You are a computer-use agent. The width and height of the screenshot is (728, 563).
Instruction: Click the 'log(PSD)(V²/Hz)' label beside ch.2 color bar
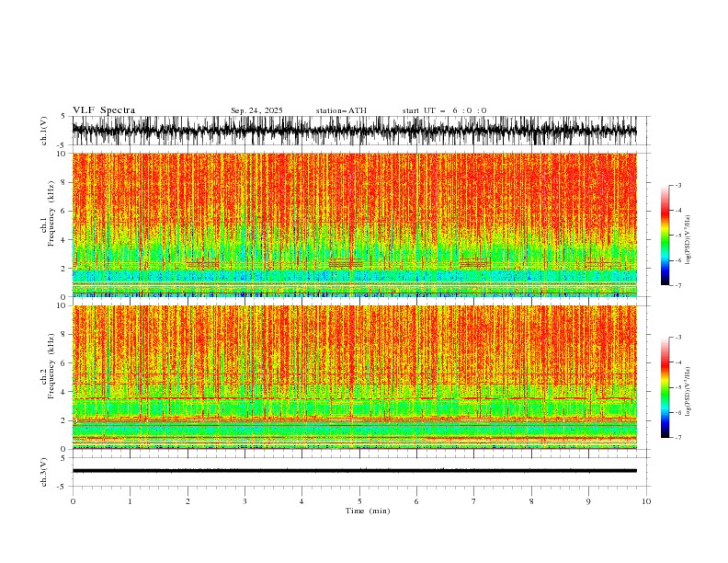[688, 391]
